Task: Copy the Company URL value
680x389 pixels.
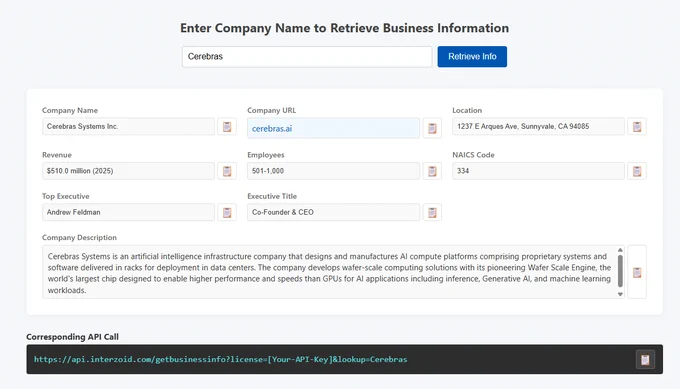Action: (432, 128)
